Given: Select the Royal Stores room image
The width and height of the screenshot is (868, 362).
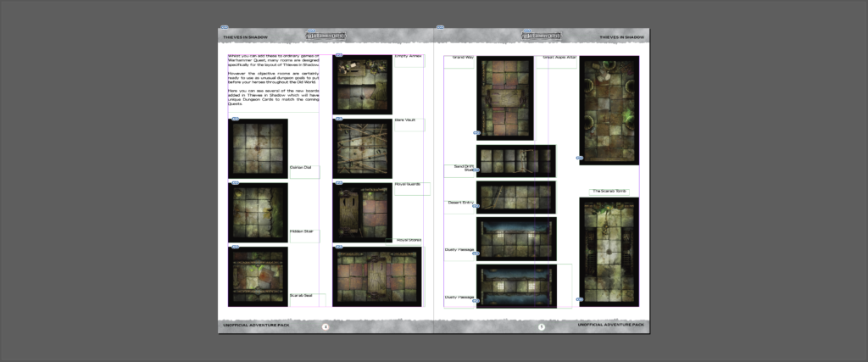Looking at the screenshot, I should pyautogui.click(x=377, y=276).
